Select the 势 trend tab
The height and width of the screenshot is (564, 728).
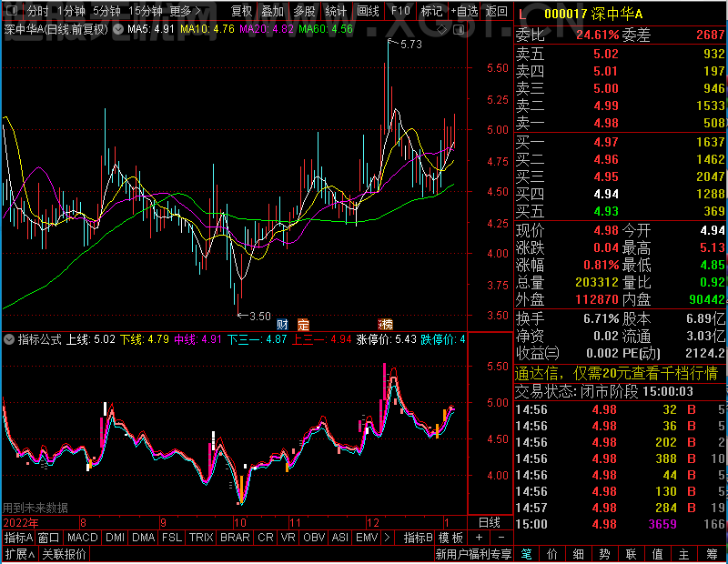(604, 554)
